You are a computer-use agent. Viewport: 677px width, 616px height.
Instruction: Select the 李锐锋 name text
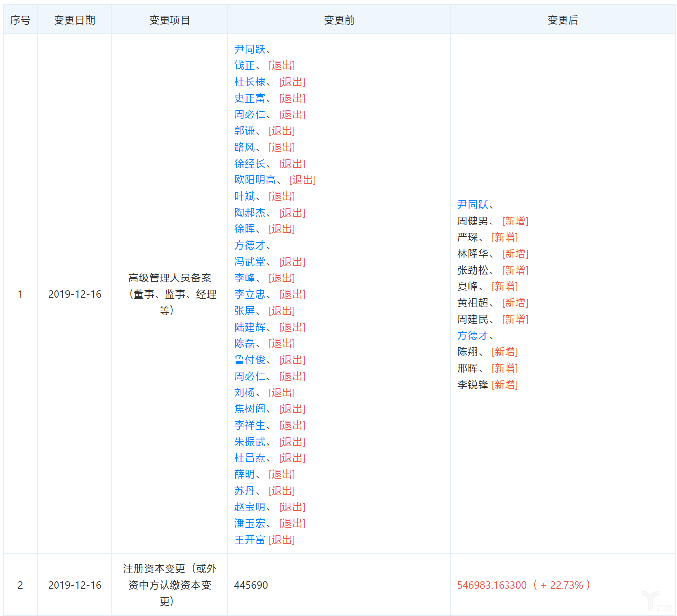pos(473,385)
